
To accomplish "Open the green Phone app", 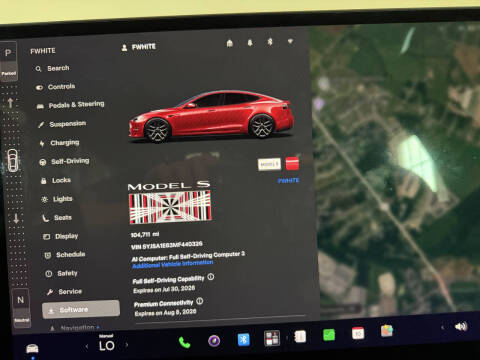I will pos(184,342).
